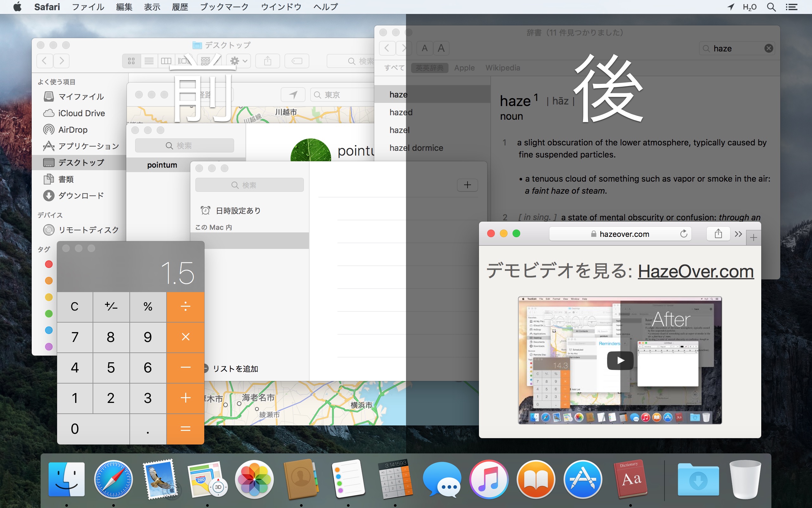
Task: Click the calculator percent button
Action: tap(148, 307)
